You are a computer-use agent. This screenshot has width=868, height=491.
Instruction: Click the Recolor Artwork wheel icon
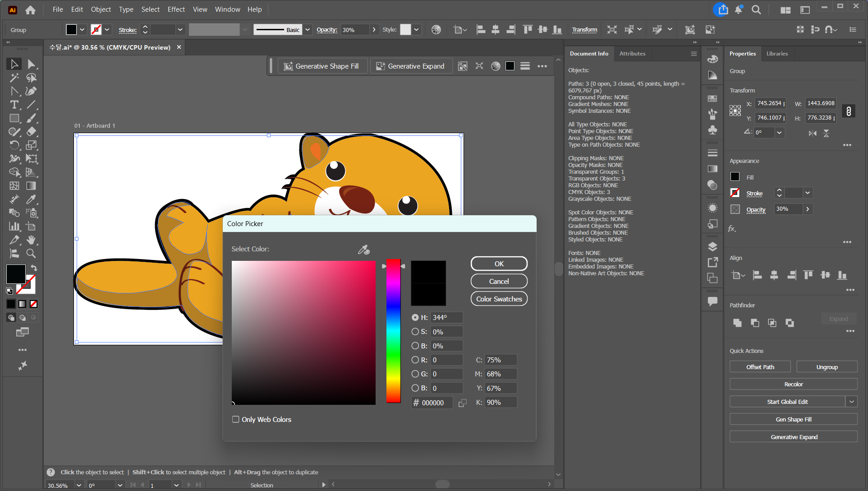pyautogui.click(x=436, y=30)
